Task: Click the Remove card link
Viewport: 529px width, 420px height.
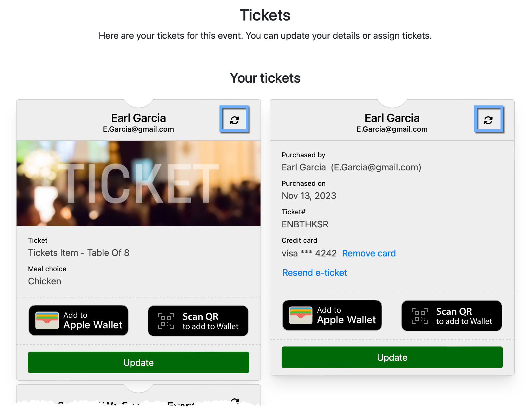Action: coord(369,253)
